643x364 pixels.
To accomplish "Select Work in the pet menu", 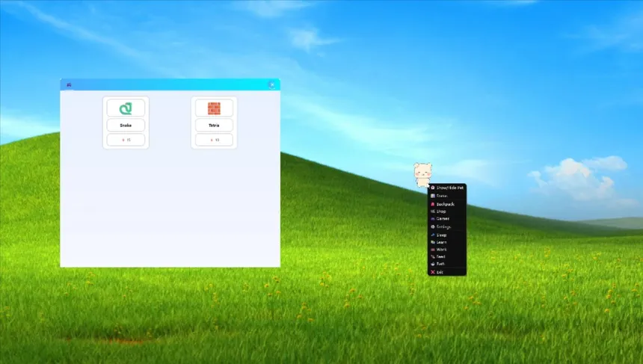I will click(x=447, y=250).
